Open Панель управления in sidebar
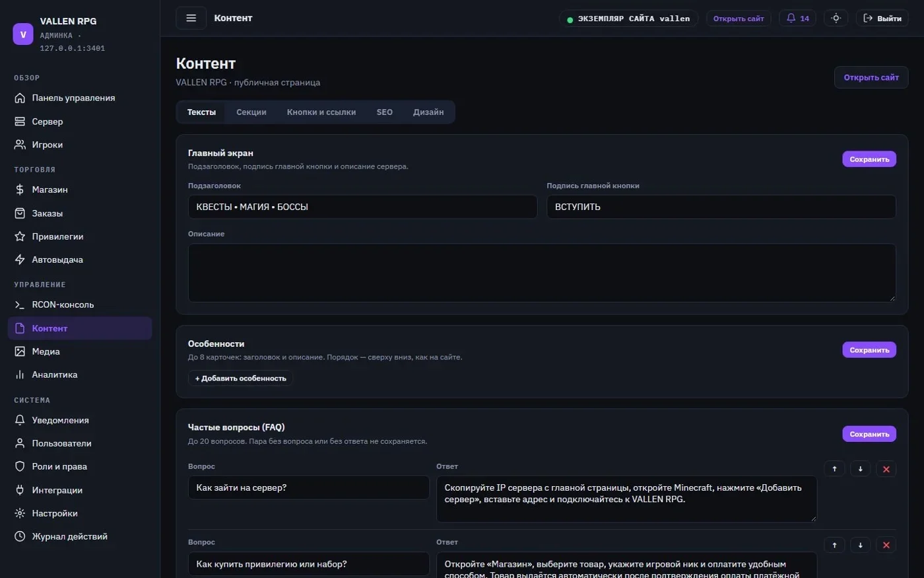This screenshot has width=924, height=578. pos(80,98)
